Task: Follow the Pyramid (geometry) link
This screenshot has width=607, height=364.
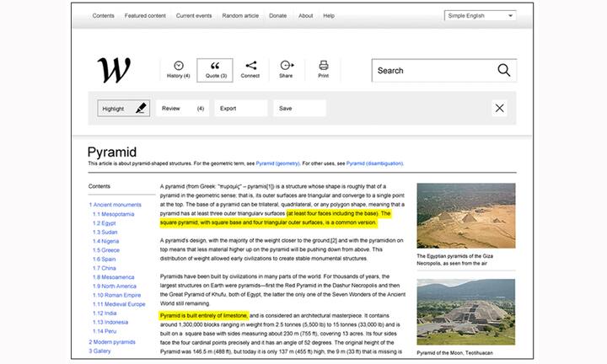Action: (278, 163)
